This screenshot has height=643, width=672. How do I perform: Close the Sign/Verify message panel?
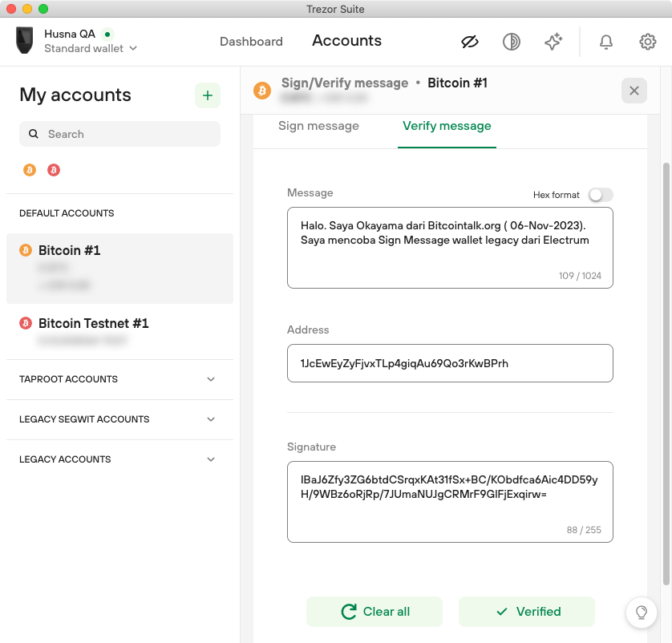[x=634, y=91]
